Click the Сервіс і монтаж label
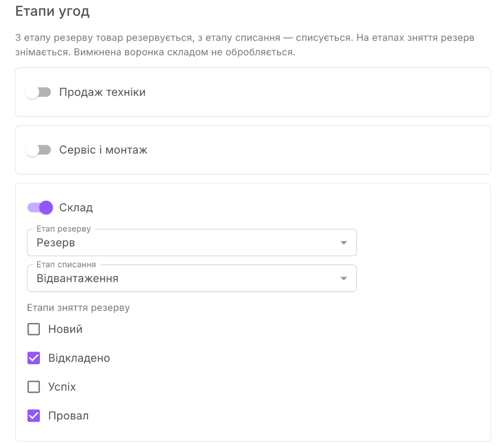Viewport: 502px width, 448px height. click(x=103, y=150)
